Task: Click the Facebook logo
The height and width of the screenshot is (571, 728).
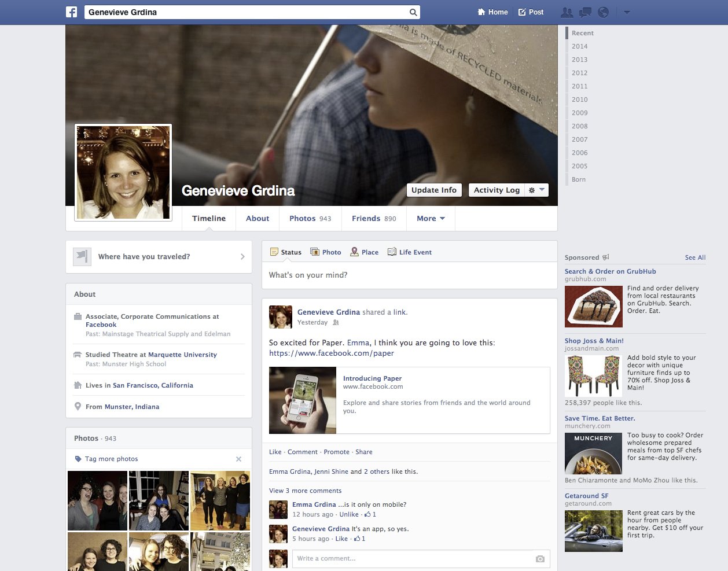Action: (71, 12)
